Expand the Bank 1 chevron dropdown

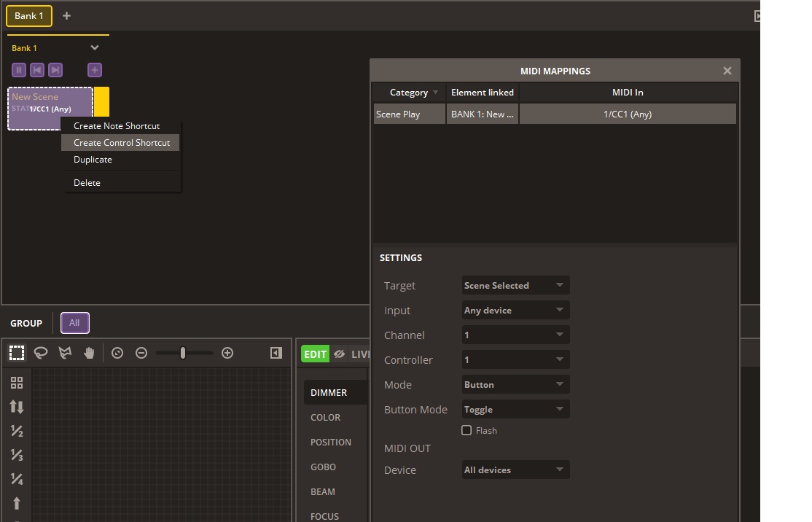[94, 47]
